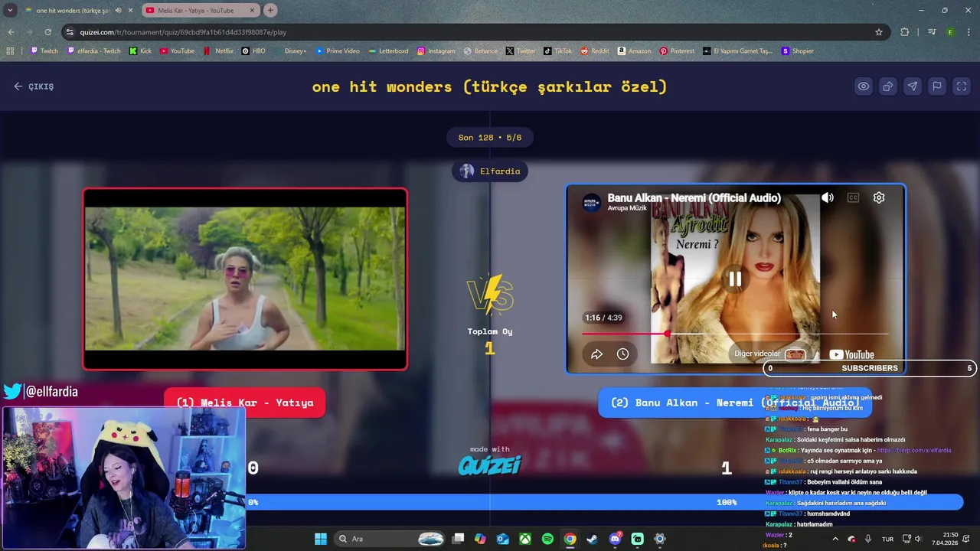
Task: Open the apps grid in bookmarks bar
Action: click(x=10, y=51)
